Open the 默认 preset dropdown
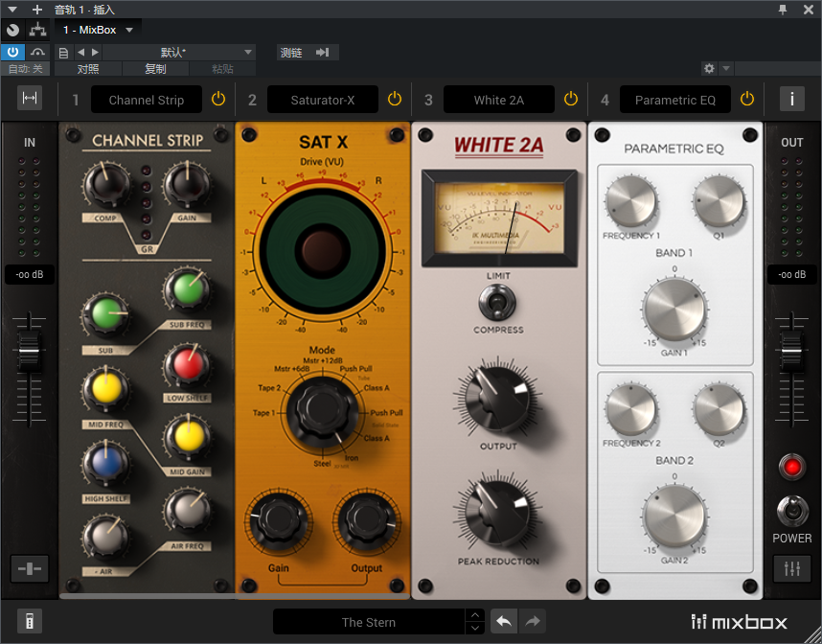 coord(178,52)
